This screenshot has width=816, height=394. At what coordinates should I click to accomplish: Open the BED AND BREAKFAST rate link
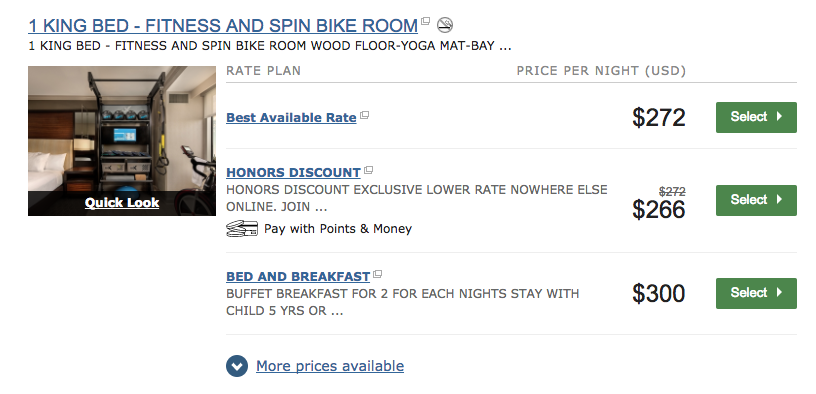tap(298, 276)
